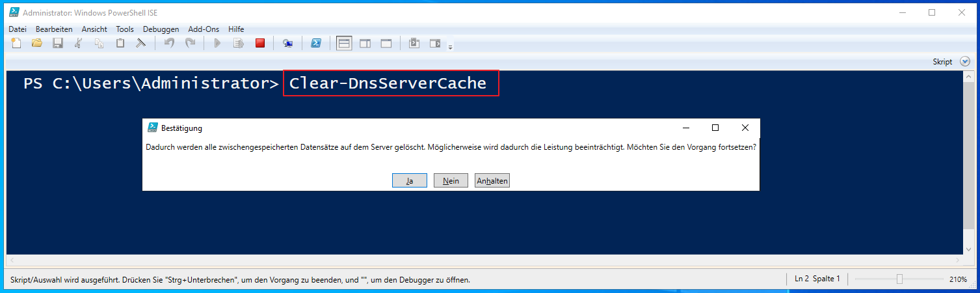This screenshot has height=293, width=980.
Task: Show command add-on side pane icon
Action: (x=435, y=44)
